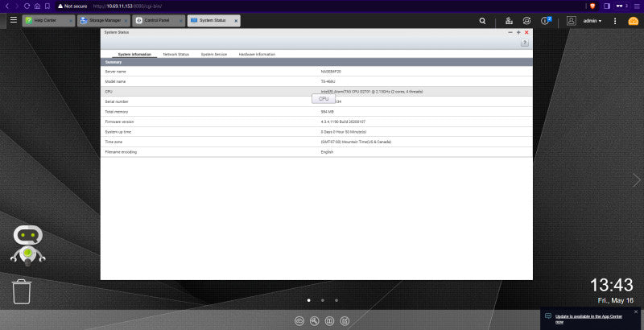Open the QTS main menu hamburger icon
This screenshot has width=644, height=330.
coord(14,19)
